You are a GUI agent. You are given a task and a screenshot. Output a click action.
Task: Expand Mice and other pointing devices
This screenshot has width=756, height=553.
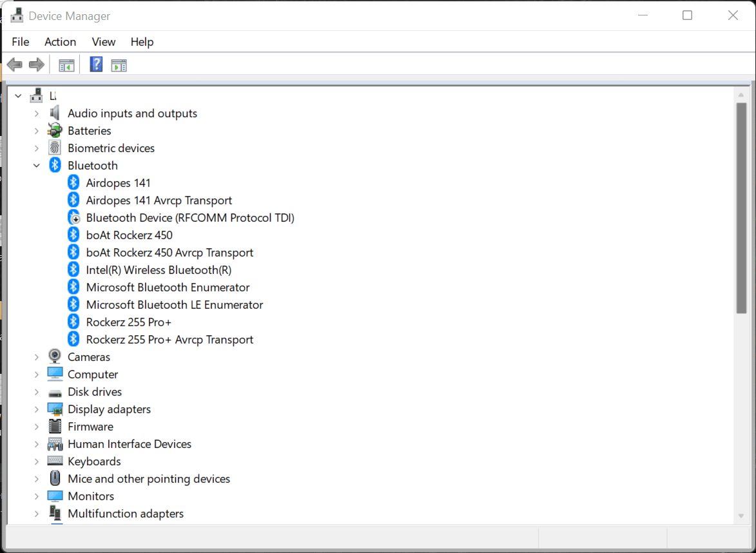(37, 478)
